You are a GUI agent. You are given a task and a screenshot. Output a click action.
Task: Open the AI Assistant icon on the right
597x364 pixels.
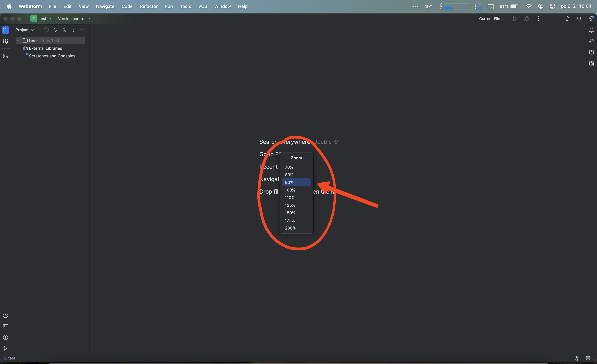pyautogui.click(x=591, y=41)
